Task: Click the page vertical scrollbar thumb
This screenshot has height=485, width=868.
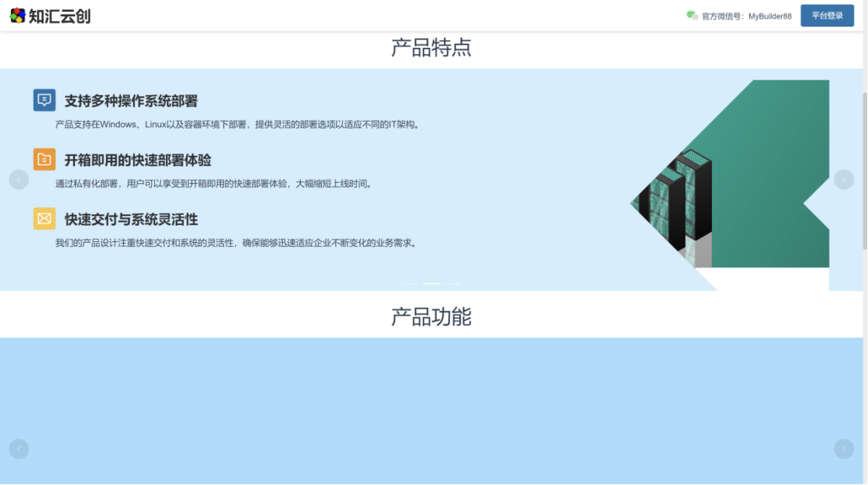Action: (865, 172)
